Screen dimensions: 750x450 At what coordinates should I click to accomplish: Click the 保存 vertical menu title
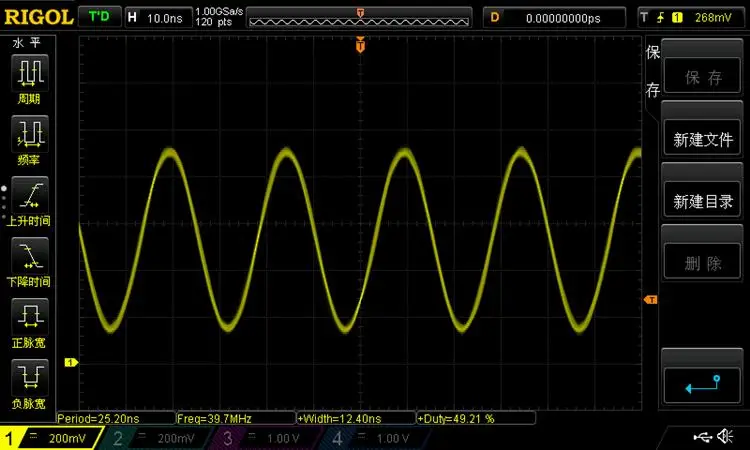coord(653,71)
